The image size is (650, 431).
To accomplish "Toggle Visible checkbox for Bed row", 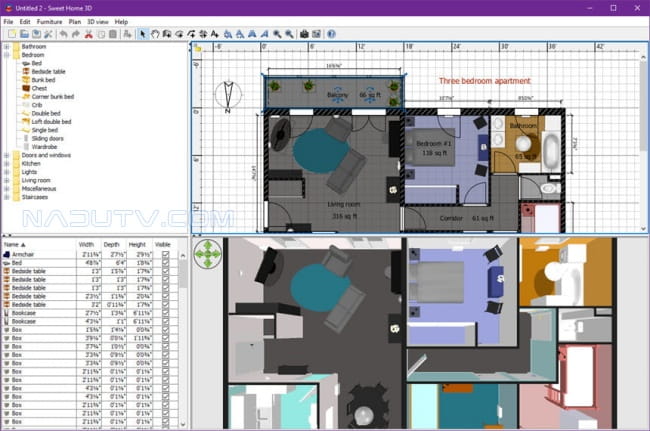I will pos(165,263).
